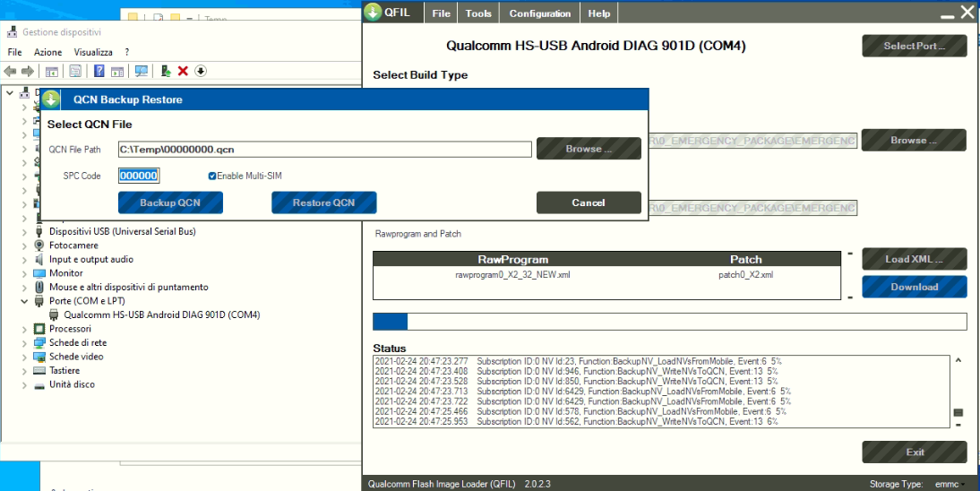The width and height of the screenshot is (980, 491).
Task: Open Azione menu in Gestione dispositivi
Action: click(x=48, y=52)
